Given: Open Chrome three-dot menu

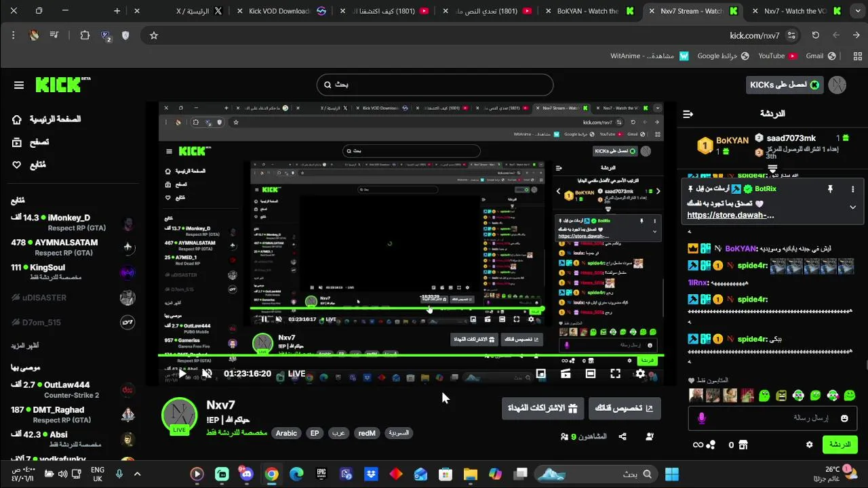Looking at the screenshot, I should [x=14, y=35].
